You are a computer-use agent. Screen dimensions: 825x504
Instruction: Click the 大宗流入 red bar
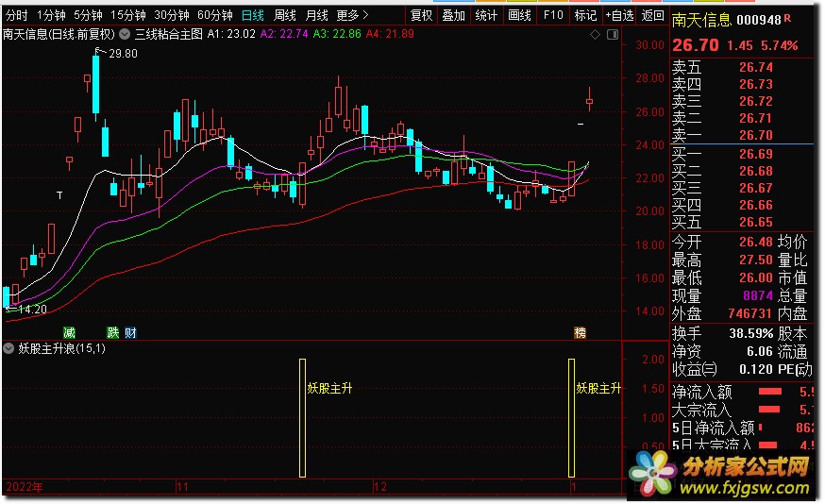coord(768,410)
